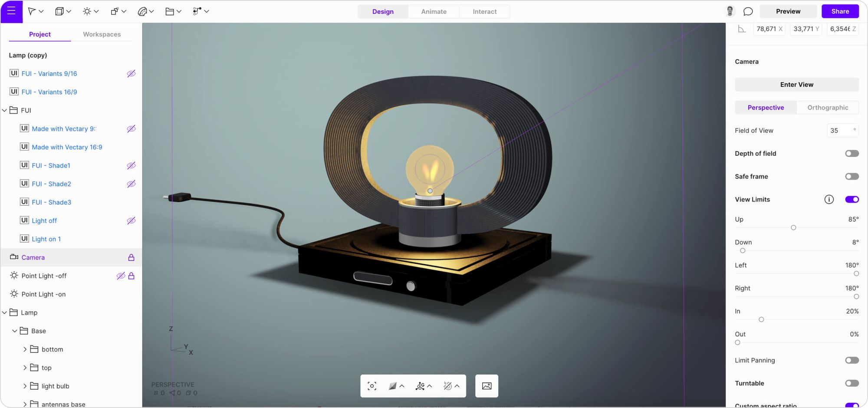Viewport: 868px width, 408px height.
Task: Click the zoom-to-fit icon in the viewport toolbar
Action: (372, 386)
